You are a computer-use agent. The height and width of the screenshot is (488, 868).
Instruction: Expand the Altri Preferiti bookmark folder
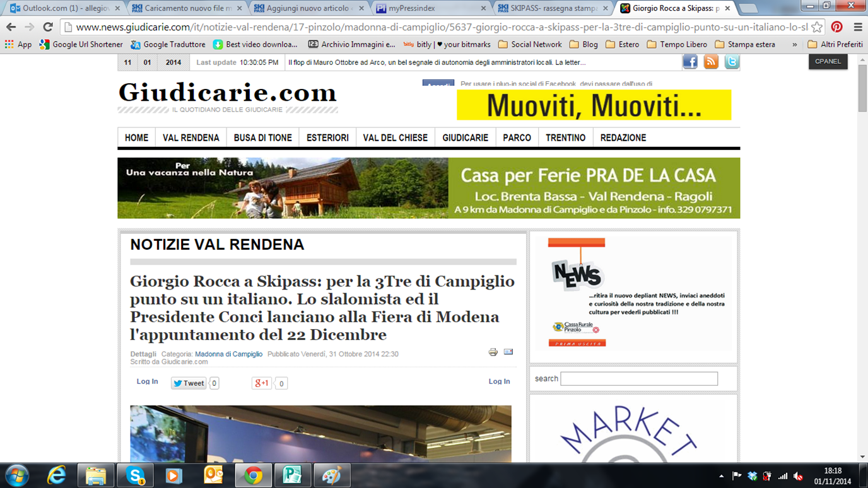[x=835, y=45]
